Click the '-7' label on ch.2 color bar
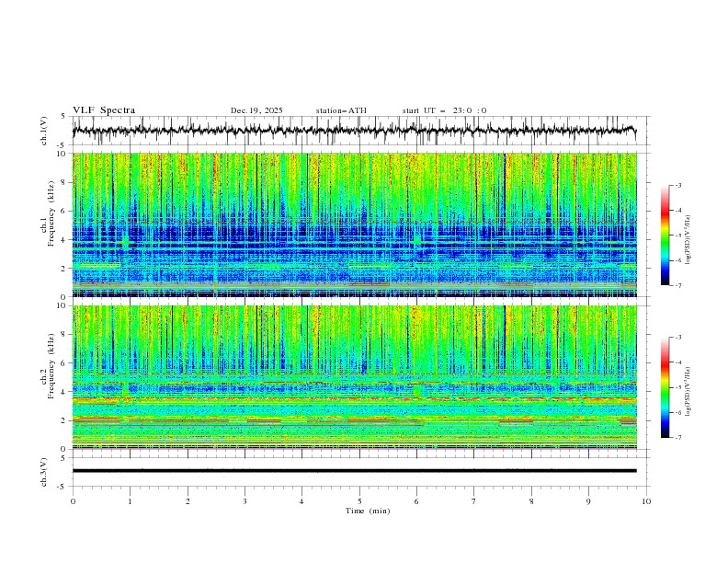 click(677, 437)
